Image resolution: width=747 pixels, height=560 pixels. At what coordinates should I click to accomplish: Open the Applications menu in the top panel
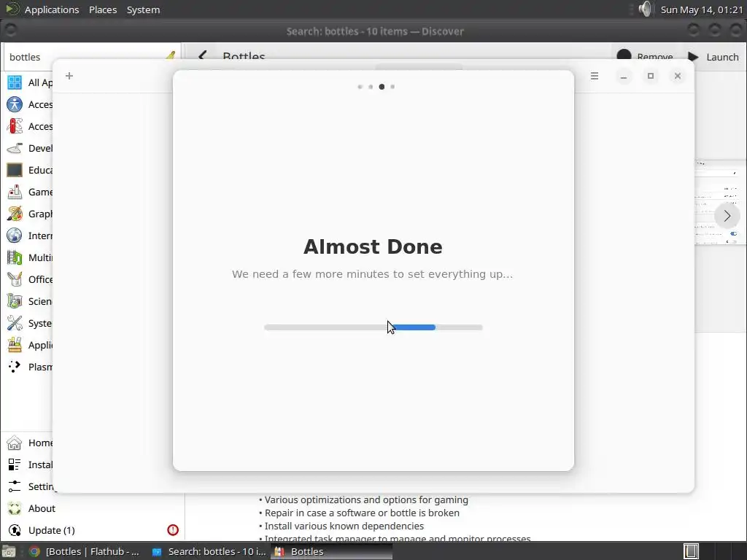[52, 9]
